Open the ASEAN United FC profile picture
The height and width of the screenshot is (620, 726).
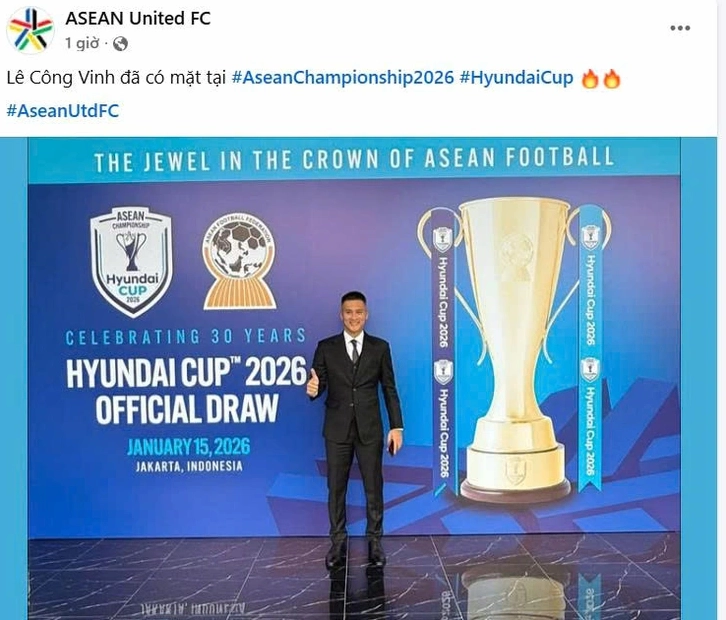[30, 30]
